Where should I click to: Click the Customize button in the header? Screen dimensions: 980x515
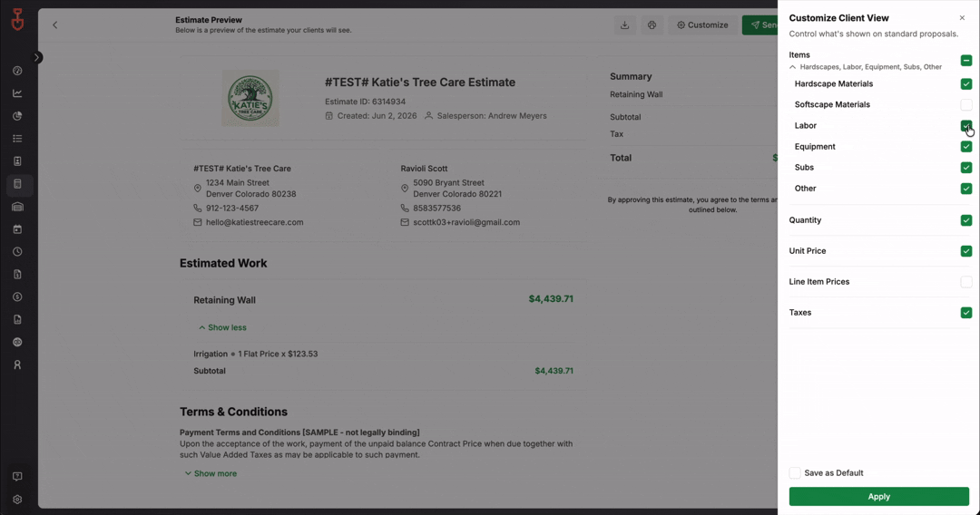pyautogui.click(x=702, y=25)
